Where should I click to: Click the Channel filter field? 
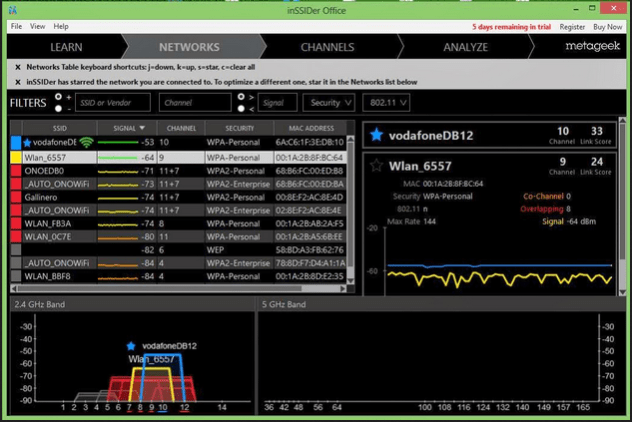195,102
